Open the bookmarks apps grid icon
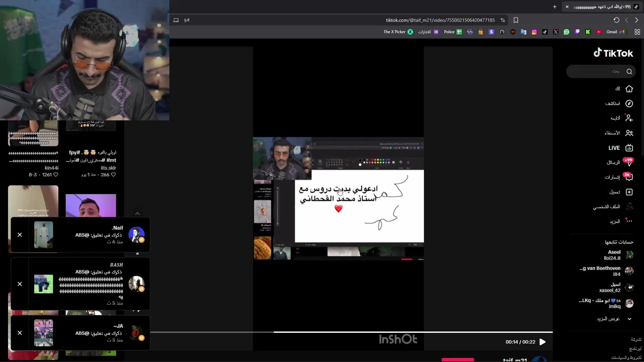This screenshot has width=644, height=362. (x=637, y=32)
